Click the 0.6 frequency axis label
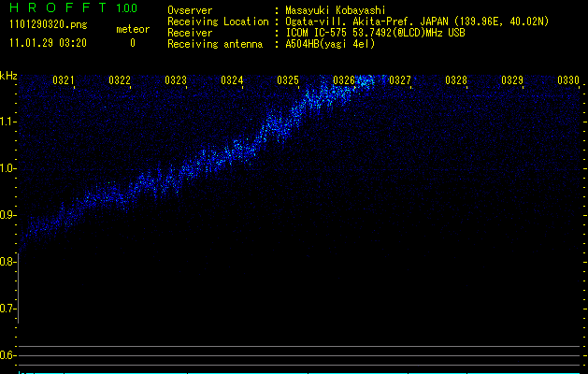Screen dimensions: 588x374 point(8,355)
